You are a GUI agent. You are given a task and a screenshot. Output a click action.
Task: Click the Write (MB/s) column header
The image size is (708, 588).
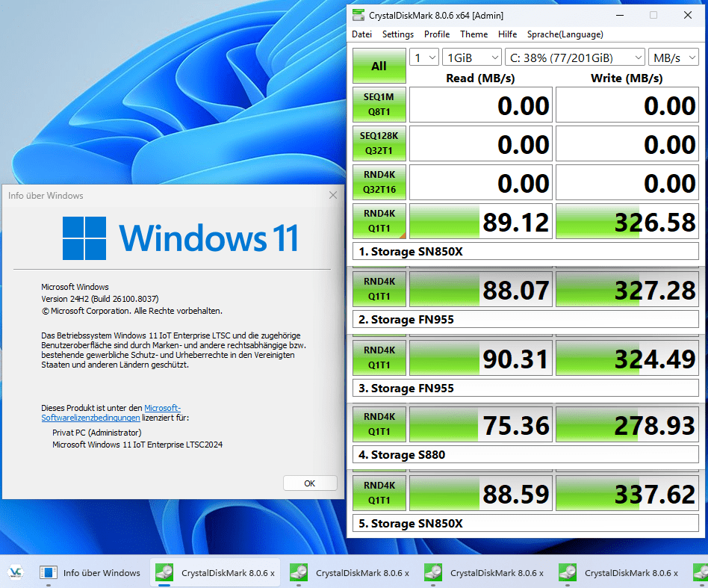[x=627, y=78]
